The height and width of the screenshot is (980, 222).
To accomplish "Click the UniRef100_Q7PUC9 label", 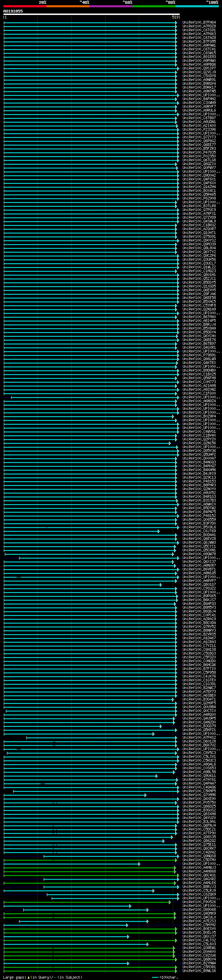I will 199,210.
